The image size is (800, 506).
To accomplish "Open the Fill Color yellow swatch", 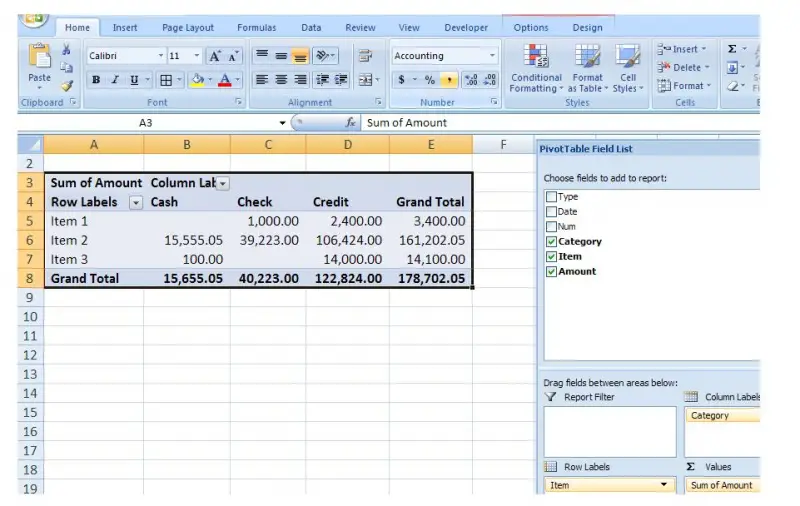I will point(197,80).
